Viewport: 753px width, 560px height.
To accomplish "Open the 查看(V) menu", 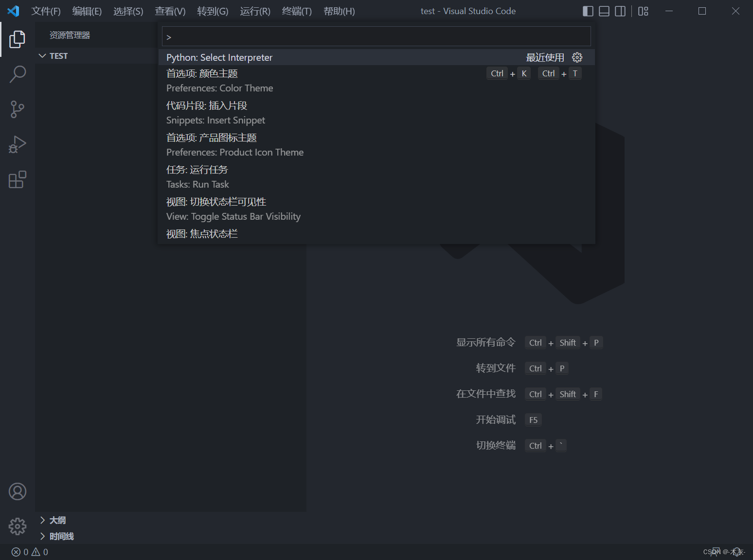I will (x=170, y=11).
